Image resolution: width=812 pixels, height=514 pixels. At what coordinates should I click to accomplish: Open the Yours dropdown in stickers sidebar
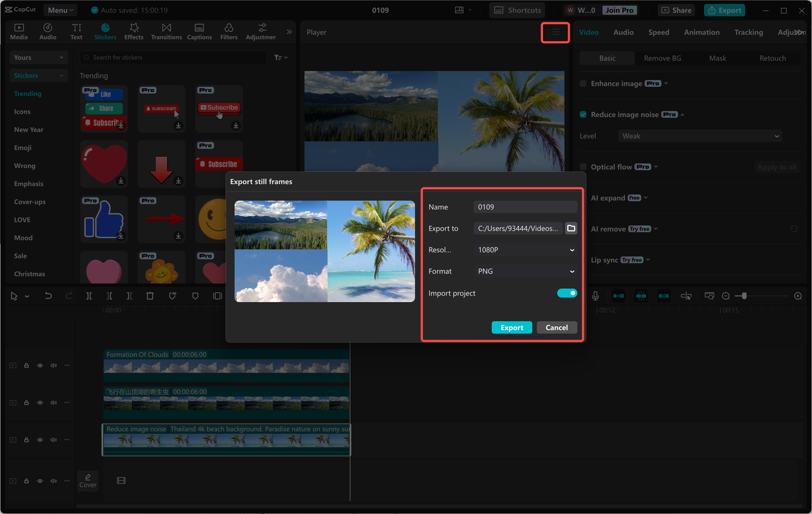pos(39,57)
